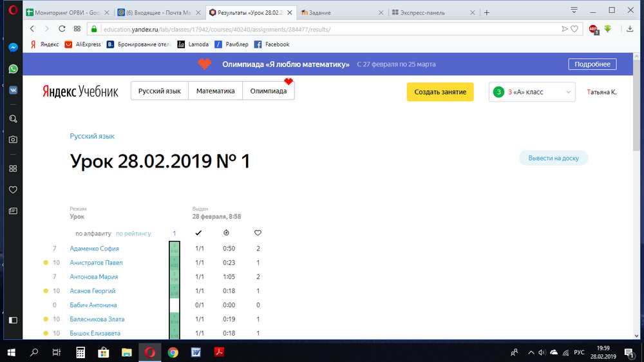Sort students by rating
Image resolution: width=644 pixels, height=362 pixels.
(133, 233)
